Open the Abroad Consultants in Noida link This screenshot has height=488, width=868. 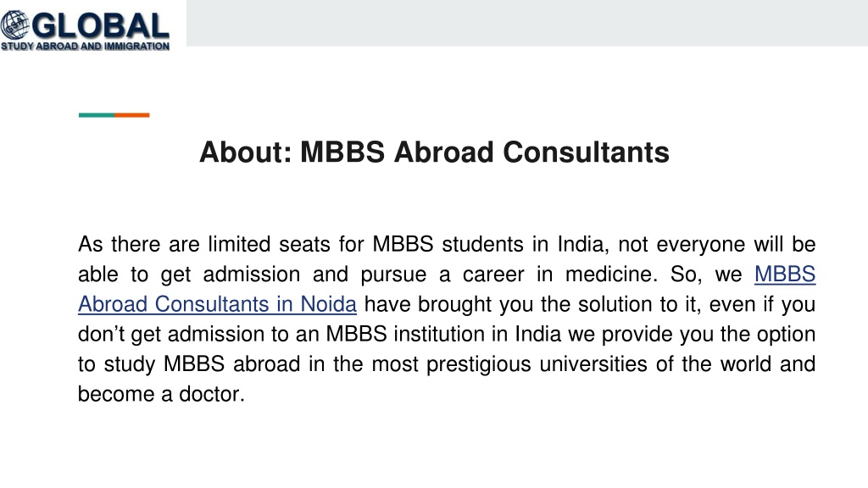pyautogui.click(x=218, y=304)
